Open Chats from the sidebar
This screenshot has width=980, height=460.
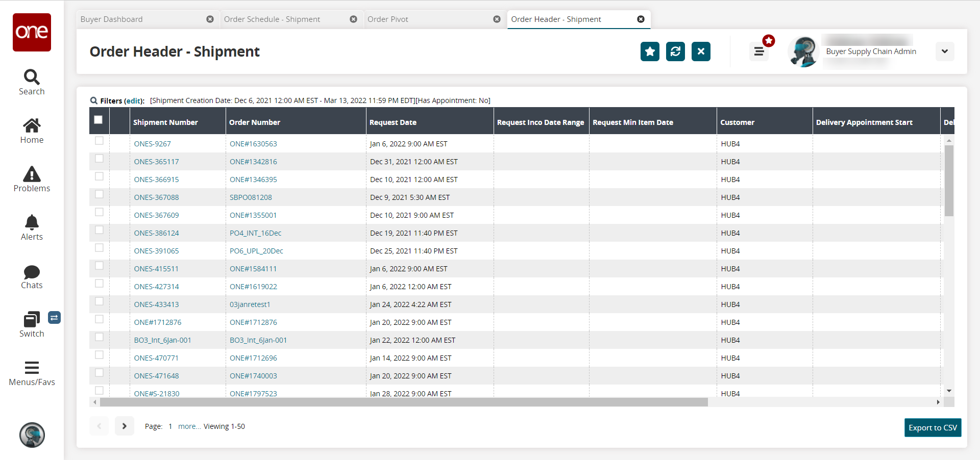pos(32,277)
